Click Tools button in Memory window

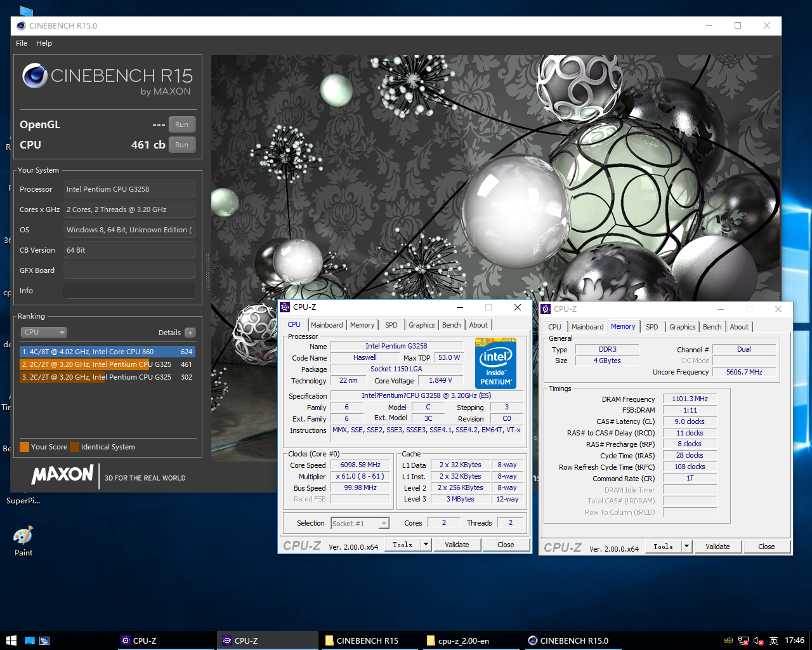664,547
